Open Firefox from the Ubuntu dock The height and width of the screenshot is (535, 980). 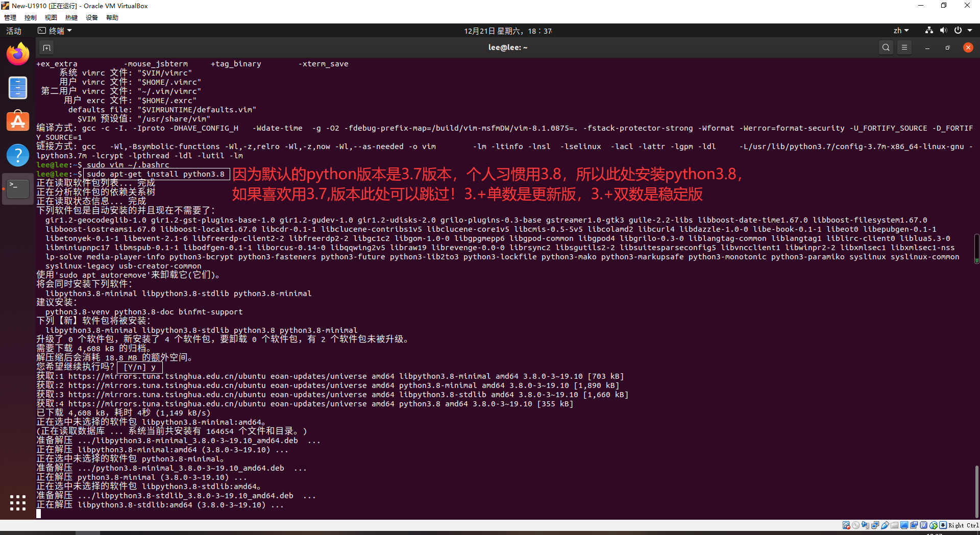click(x=18, y=54)
